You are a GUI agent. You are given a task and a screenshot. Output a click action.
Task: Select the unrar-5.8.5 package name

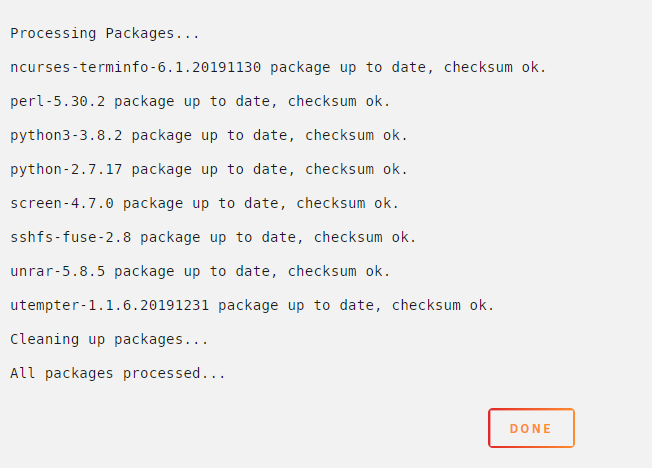coord(57,271)
